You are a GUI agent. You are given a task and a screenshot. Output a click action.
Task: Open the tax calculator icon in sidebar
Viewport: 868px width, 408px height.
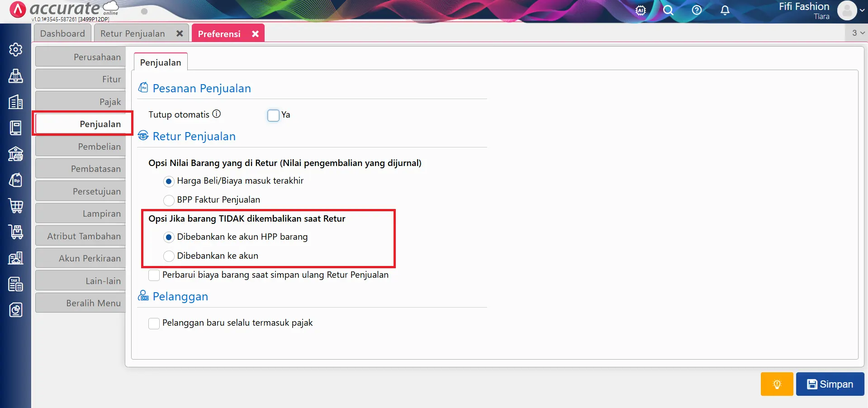pyautogui.click(x=16, y=284)
